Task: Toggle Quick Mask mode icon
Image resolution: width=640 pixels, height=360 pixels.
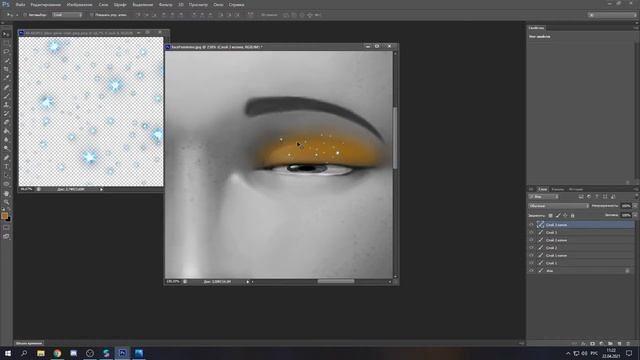Action: pos(6,228)
